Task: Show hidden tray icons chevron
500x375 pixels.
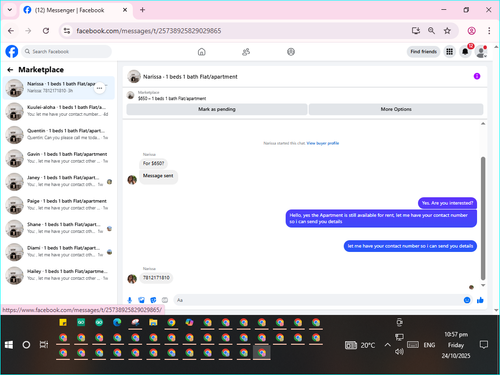Action: (387, 345)
